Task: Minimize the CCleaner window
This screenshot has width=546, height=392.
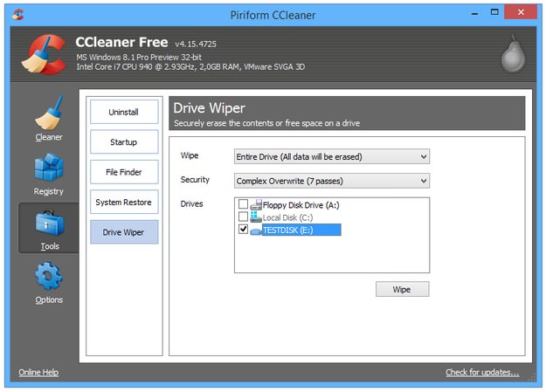Action: tap(474, 14)
